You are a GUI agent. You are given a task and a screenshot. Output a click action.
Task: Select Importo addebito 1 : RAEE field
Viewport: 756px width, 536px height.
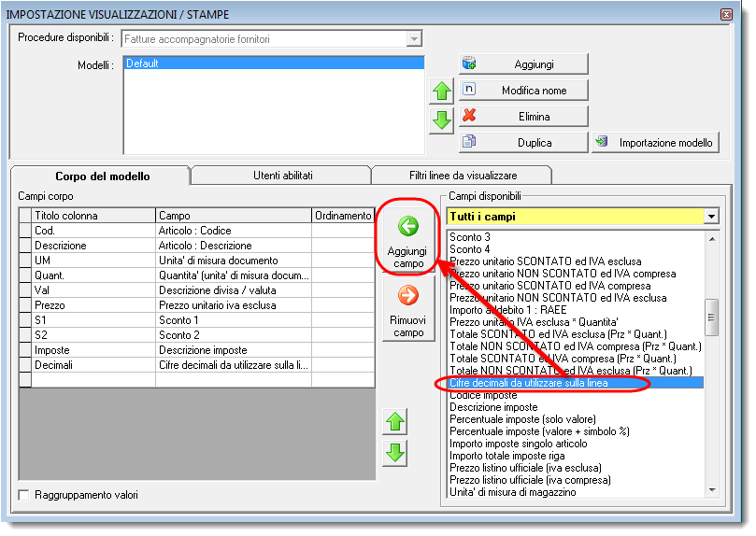(576, 310)
